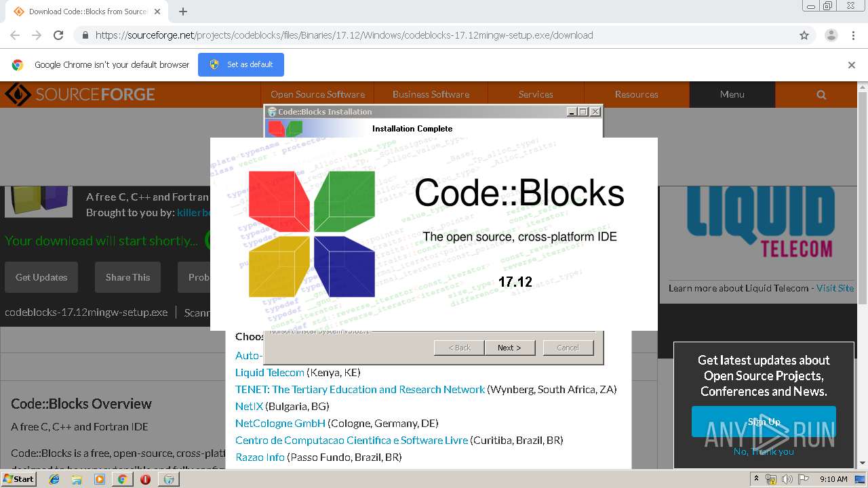Open a new browser tab with plus icon
Viewport: 868px width, 488px height.
(x=183, y=12)
